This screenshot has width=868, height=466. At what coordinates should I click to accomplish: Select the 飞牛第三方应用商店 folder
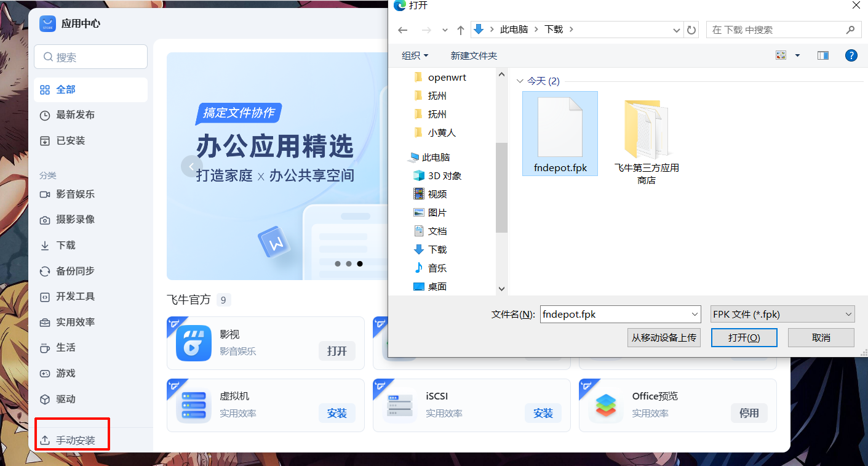pyautogui.click(x=647, y=142)
